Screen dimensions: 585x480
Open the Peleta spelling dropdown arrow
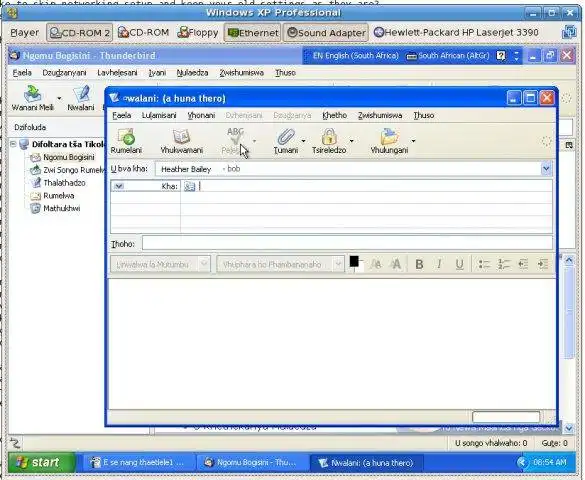click(254, 141)
